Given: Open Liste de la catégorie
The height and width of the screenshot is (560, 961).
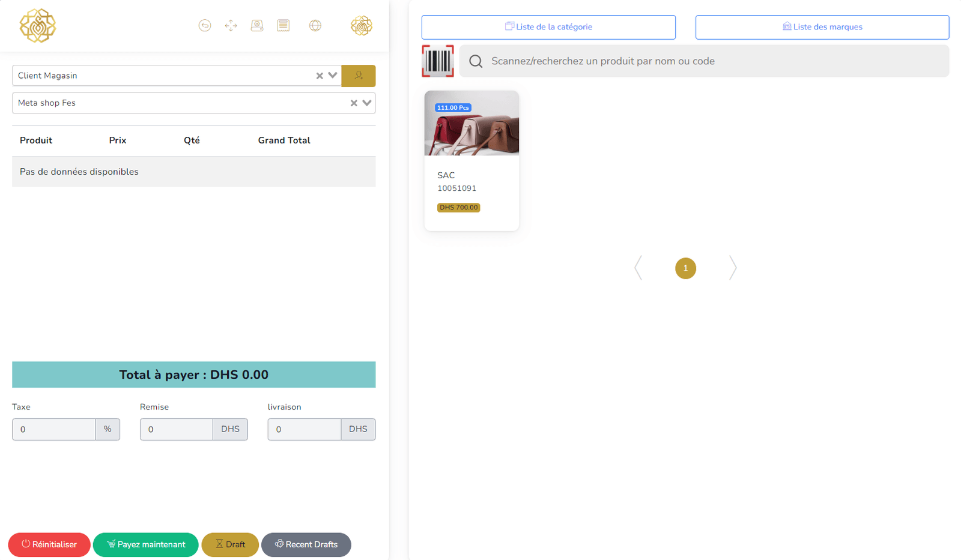Looking at the screenshot, I should tap(548, 27).
